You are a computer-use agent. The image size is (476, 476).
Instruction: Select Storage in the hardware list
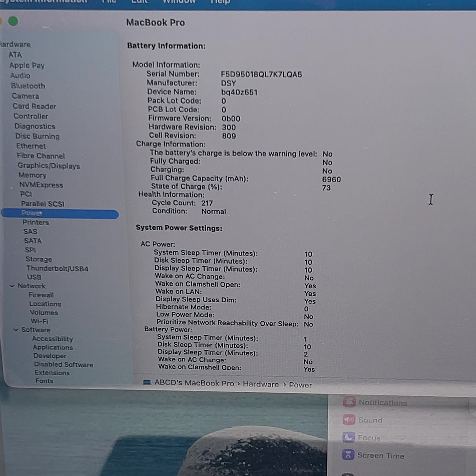(39, 259)
